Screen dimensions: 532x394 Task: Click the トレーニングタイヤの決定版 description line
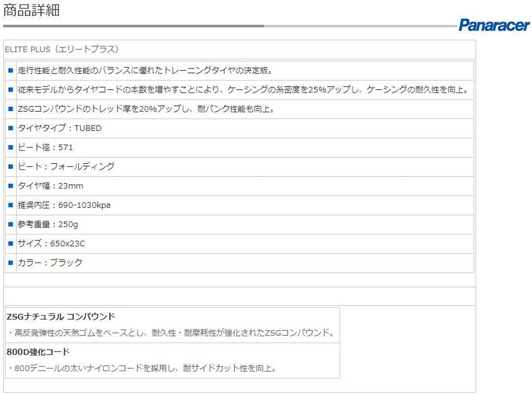click(145, 70)
